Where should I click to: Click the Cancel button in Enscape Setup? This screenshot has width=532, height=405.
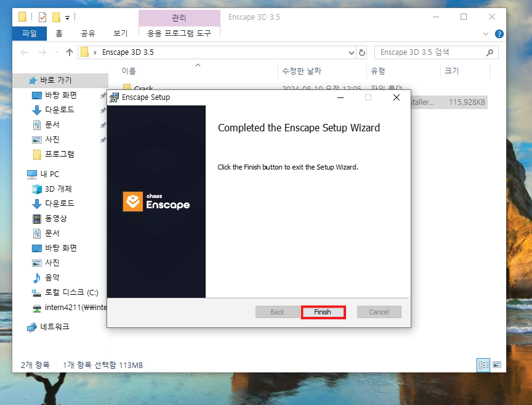[x=379, y=312]
